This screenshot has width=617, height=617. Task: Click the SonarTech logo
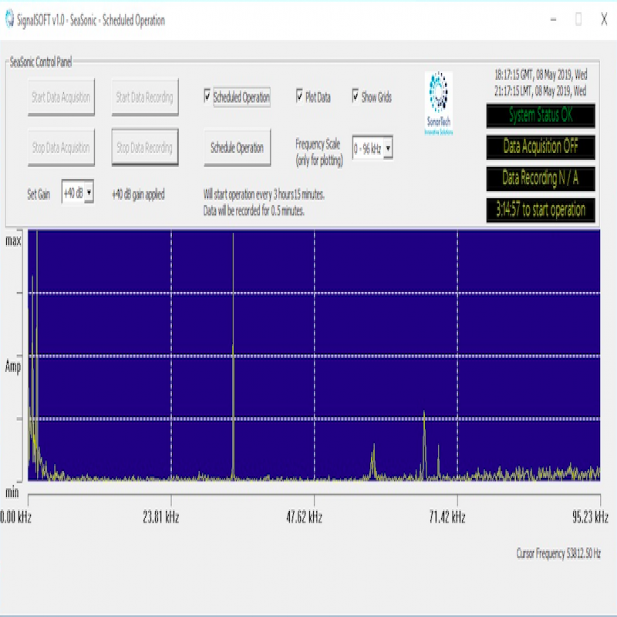pyautogui.click(x=438, y=103)
